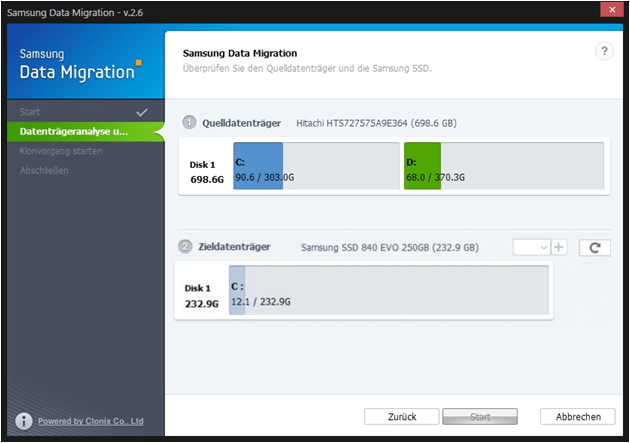
Task: Click the Samsung Data Migration logo
Action: [80, 64]
